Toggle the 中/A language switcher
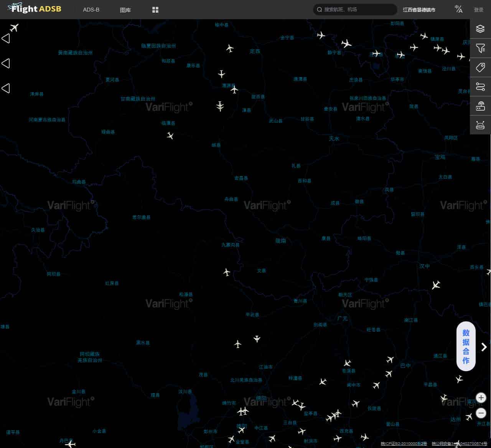The width and height of the screenshot is (491, 448). [458, 10]
